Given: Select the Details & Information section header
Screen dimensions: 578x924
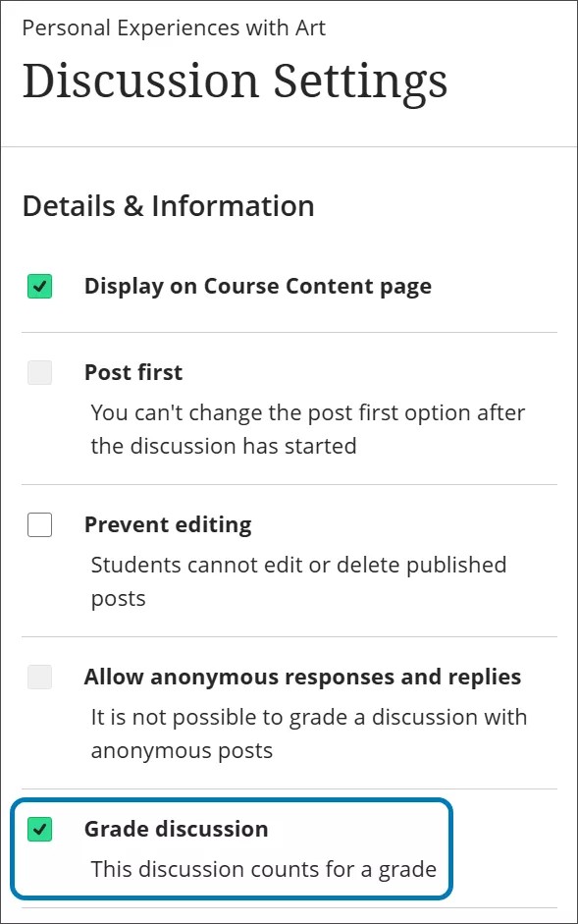Looking at the screenshot, I should click(167, 206).
